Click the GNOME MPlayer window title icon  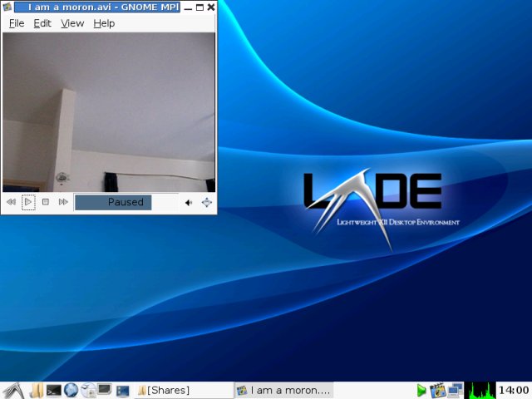click(x=7, y=7)
